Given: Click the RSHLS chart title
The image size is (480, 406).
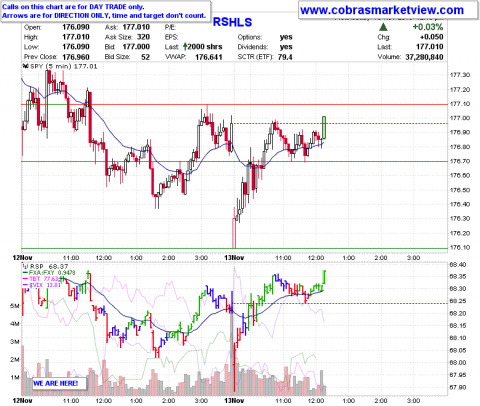Looking at the screenshot, I should click(x=232, y=22).
